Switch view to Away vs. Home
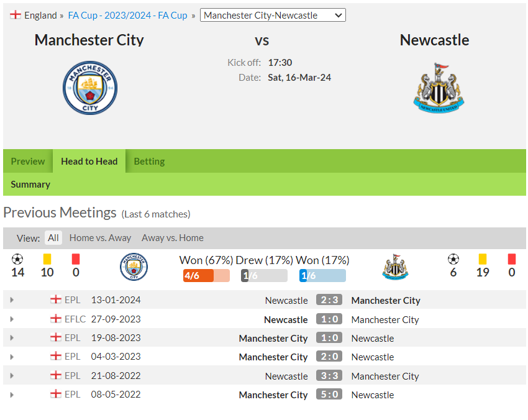Screen dimensions: 528x420 [173, 238]
